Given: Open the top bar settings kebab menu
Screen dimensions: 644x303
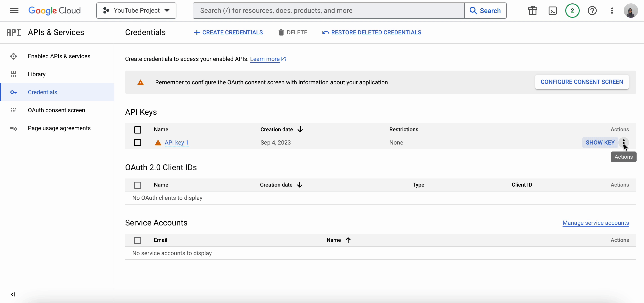Looking at the screenshot, I should pos(612,11).
